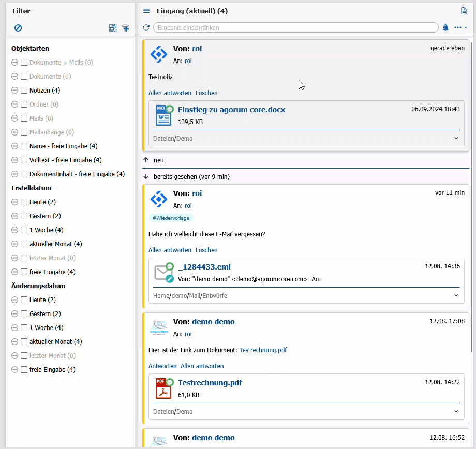The height and width of the screenshot is (449, 476).
Task: Exclude Volltext - freie Eingabe with minus icon
Action: (14, 160)
